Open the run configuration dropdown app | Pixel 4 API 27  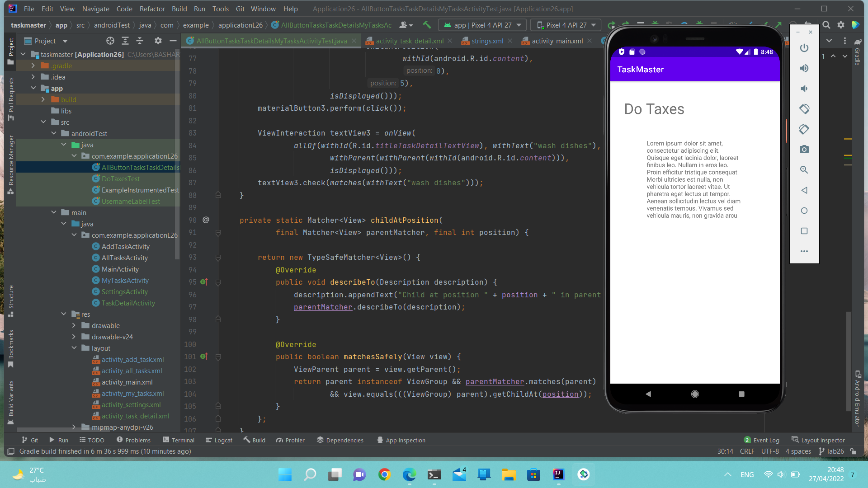coord(482,25)
